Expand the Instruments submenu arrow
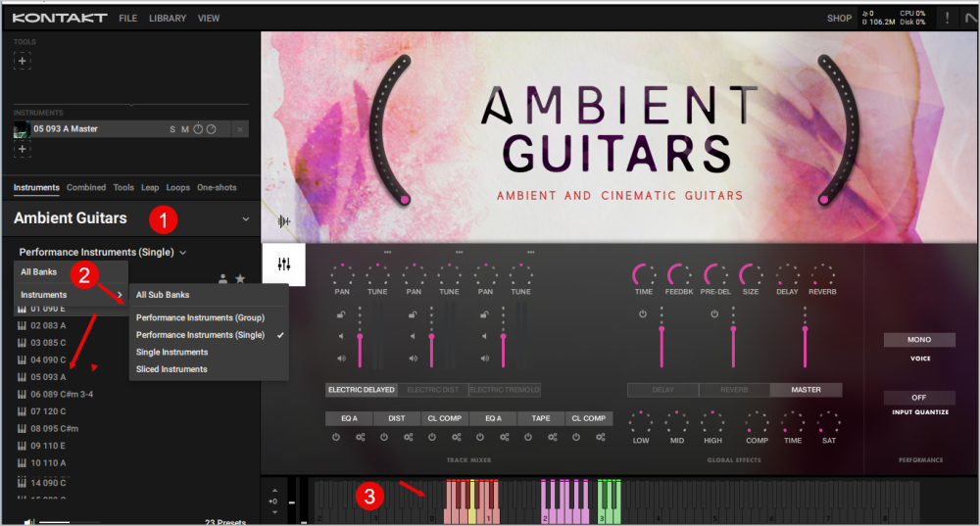Viewport: 980px width, 526px height. coord(120,295)
